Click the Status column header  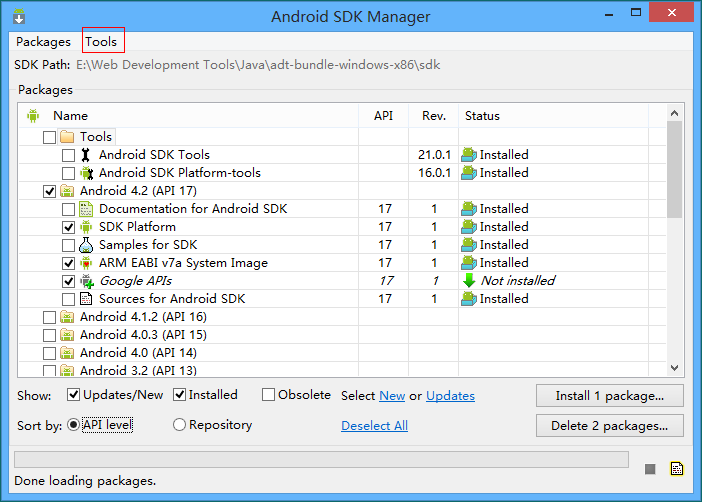click(553, 116)
